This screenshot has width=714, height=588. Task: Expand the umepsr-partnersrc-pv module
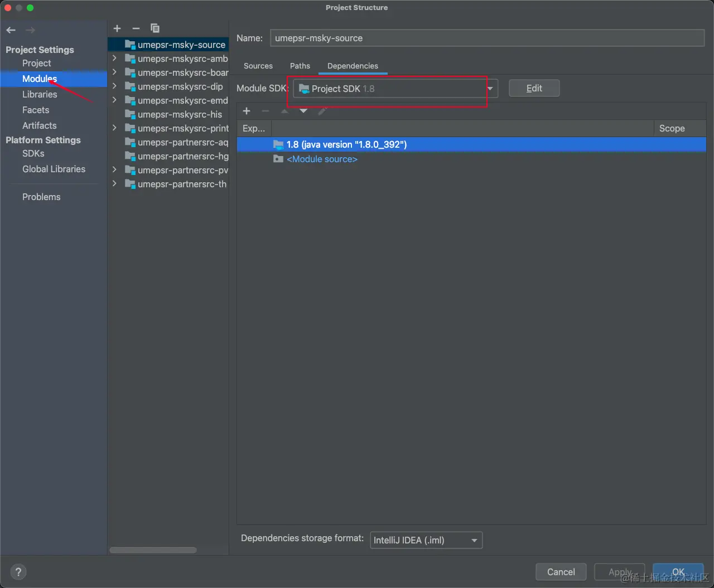tap(114, 169)
